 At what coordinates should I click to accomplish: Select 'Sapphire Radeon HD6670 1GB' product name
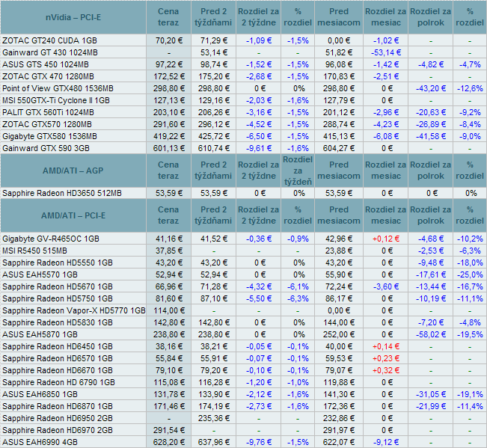(x=58, y=370)
